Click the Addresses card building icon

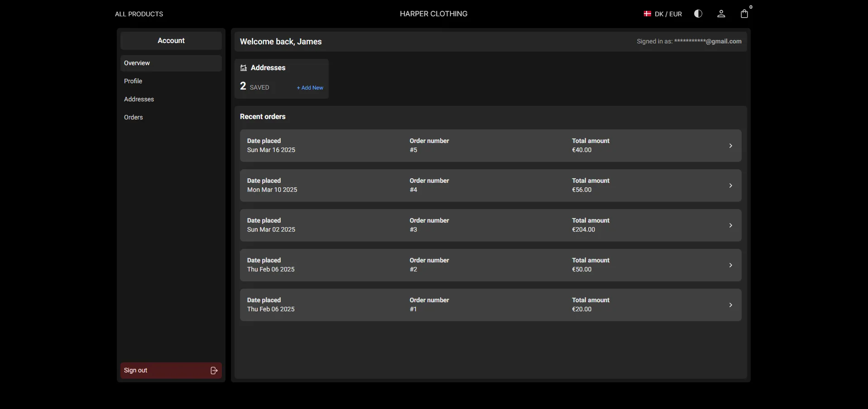click(244, 68)
